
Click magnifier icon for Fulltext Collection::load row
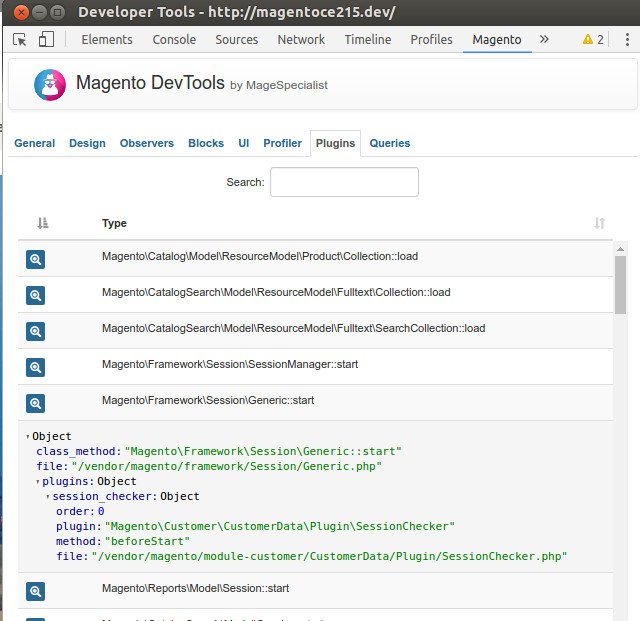[35, 295]
